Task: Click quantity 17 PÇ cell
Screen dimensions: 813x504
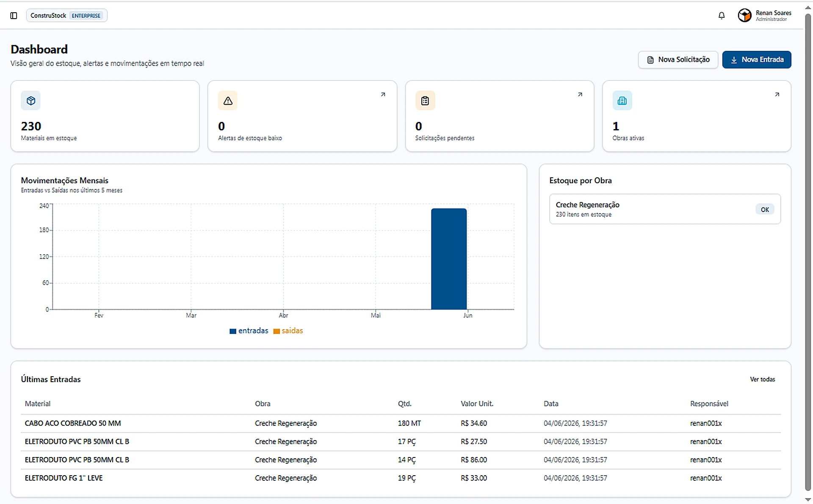Action: (407, 442)
